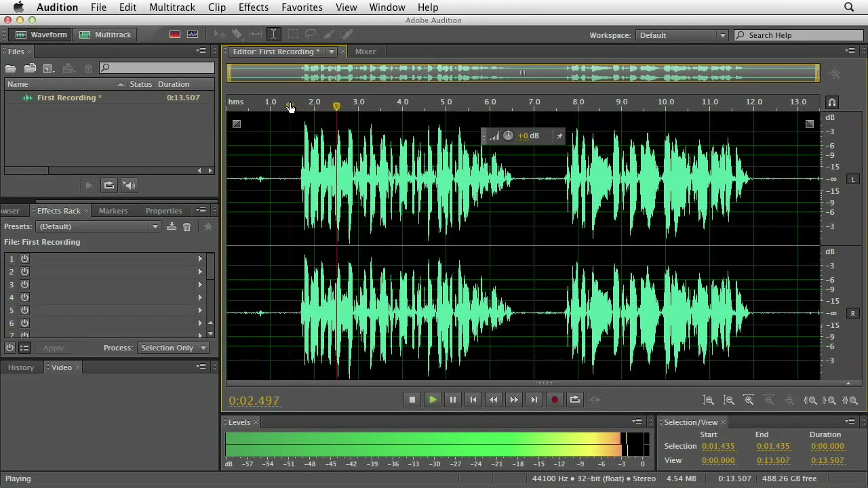The width and height of the screenshot is (868, 488).
Task: Click the volume adjustment knob in HUD
Action: 508,136
